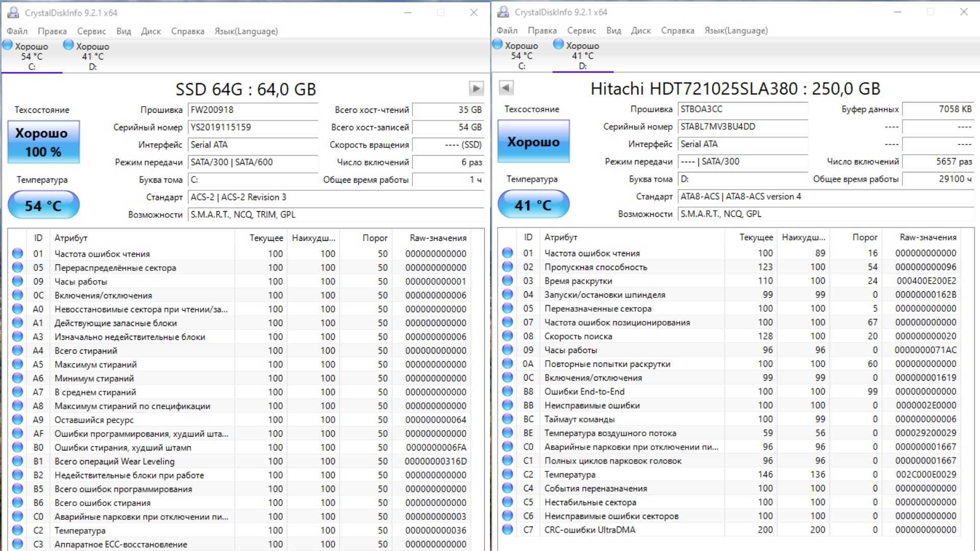Click Порог column header in right table
This screenshot has height=551, width=980.
click(x=856, y=237)
